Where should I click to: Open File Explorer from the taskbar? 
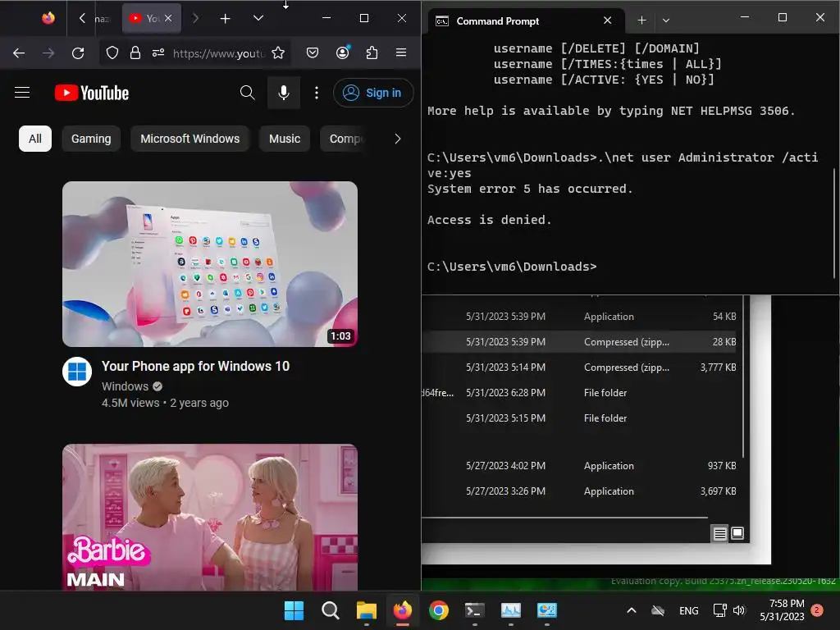367,610
